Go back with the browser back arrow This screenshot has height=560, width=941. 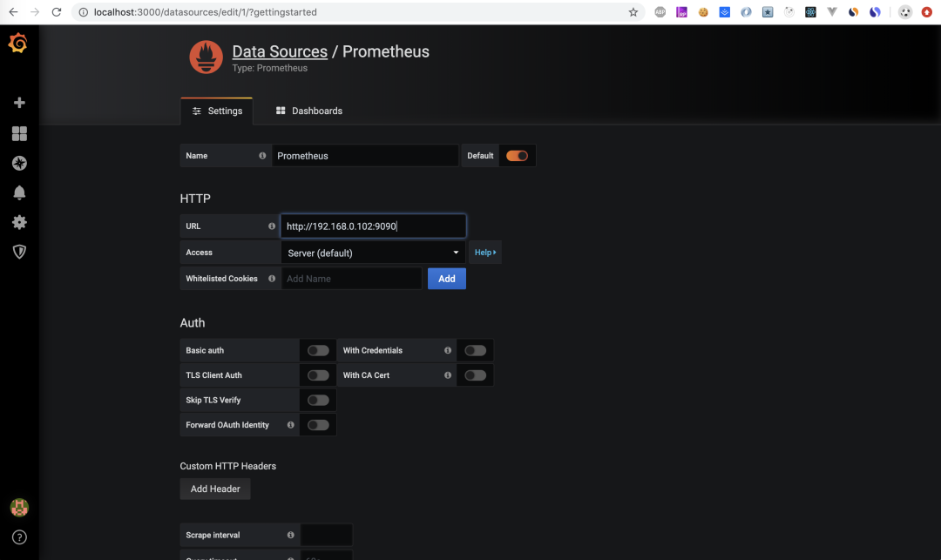coord(13,12)
